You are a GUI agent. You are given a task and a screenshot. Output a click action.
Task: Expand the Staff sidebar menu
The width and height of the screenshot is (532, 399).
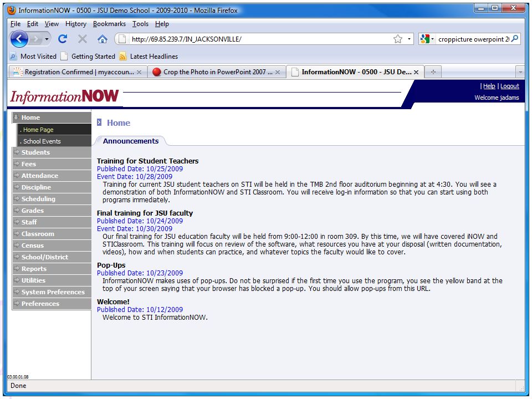[x=52, y=222]
